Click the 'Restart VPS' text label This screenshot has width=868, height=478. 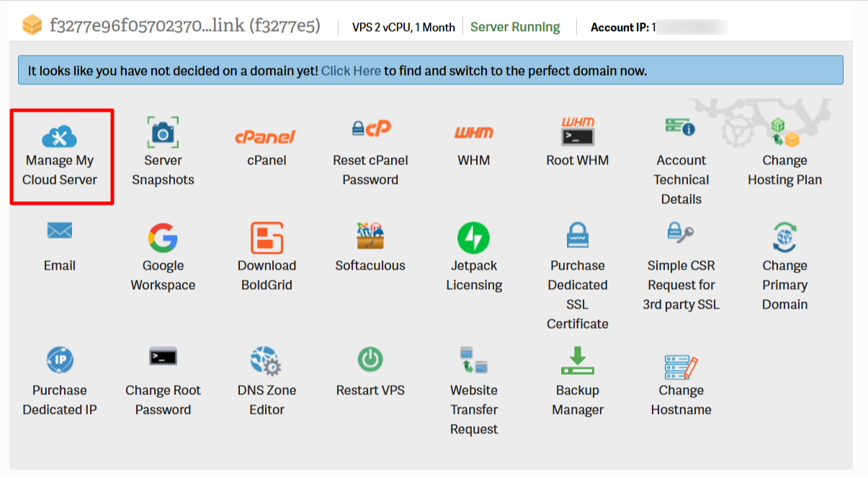(x=370, y=390)
